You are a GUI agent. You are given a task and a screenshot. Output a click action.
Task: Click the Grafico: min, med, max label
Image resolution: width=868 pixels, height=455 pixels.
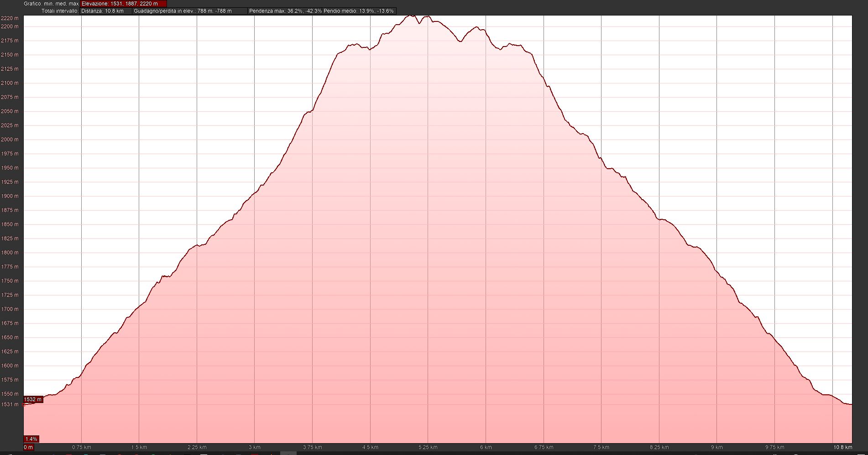click(51, 4)
